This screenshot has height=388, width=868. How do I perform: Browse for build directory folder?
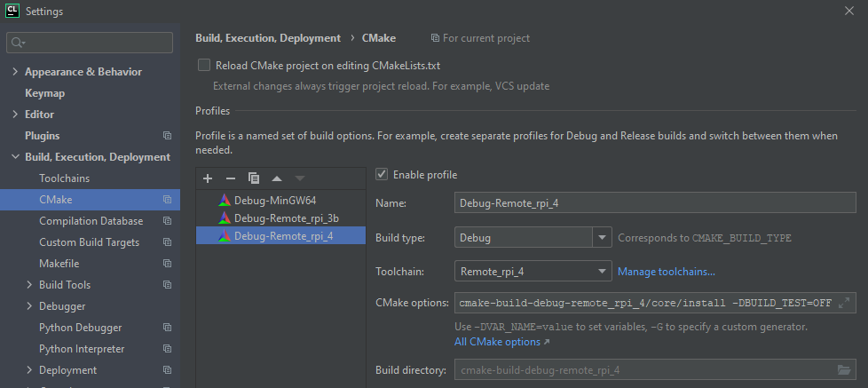[x=843, y=369]
